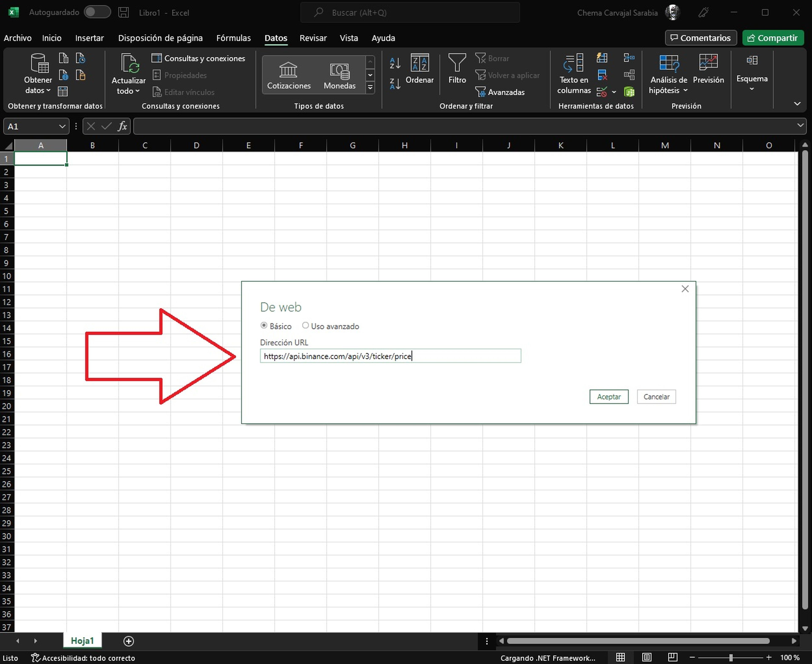Switch to the Fórmulas tab
This screenshot has height=664, width=812.
pos(234,38)
